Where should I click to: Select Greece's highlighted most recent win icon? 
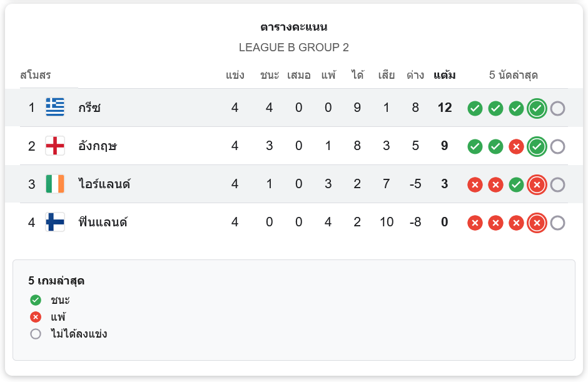pyautogui.click(x=537, y=109)
